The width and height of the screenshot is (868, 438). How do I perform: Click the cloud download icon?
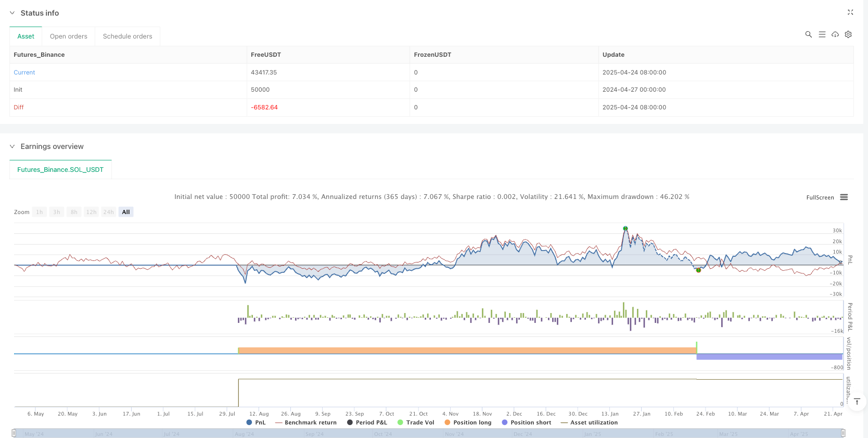(835, 34)
